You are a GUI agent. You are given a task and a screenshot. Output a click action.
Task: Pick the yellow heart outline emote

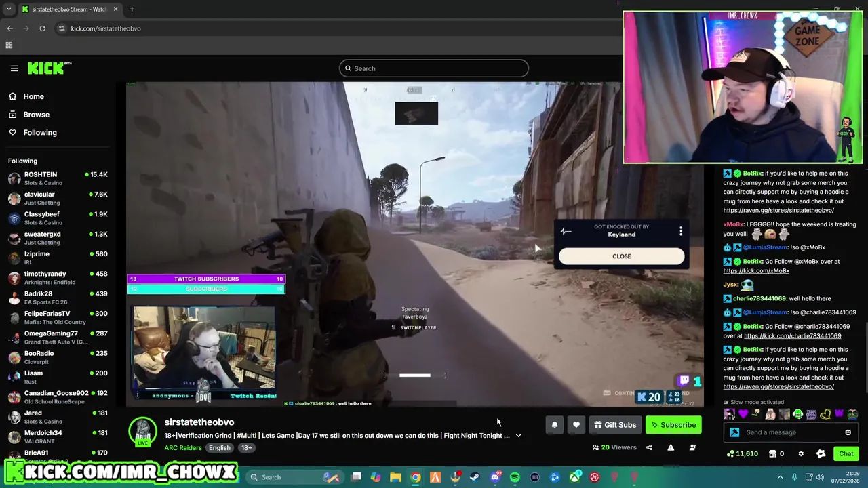(x=825, y=413)
